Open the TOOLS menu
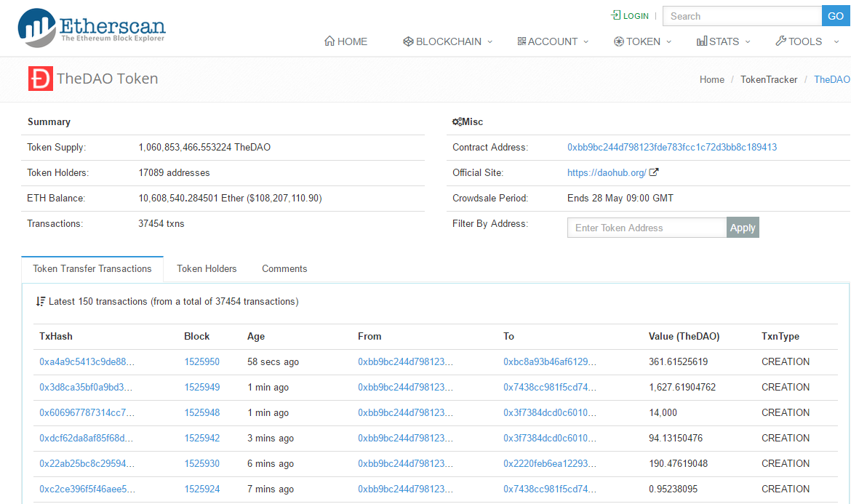The image size is (851, 504). pyautogui.click(x=807, y=41)
